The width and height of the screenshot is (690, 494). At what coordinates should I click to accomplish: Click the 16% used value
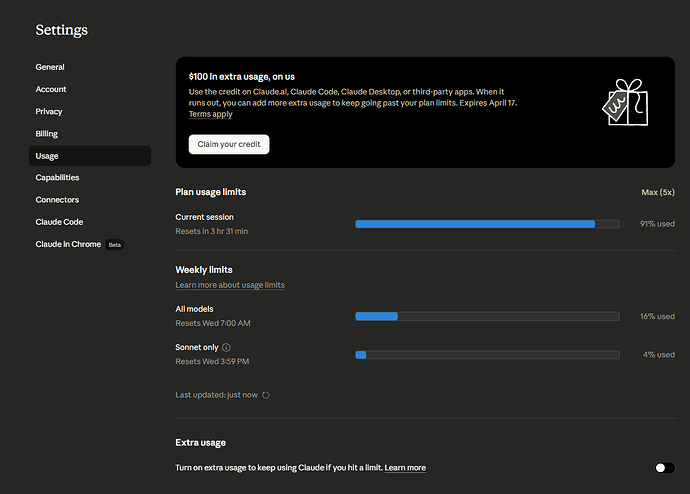point(657,316)
